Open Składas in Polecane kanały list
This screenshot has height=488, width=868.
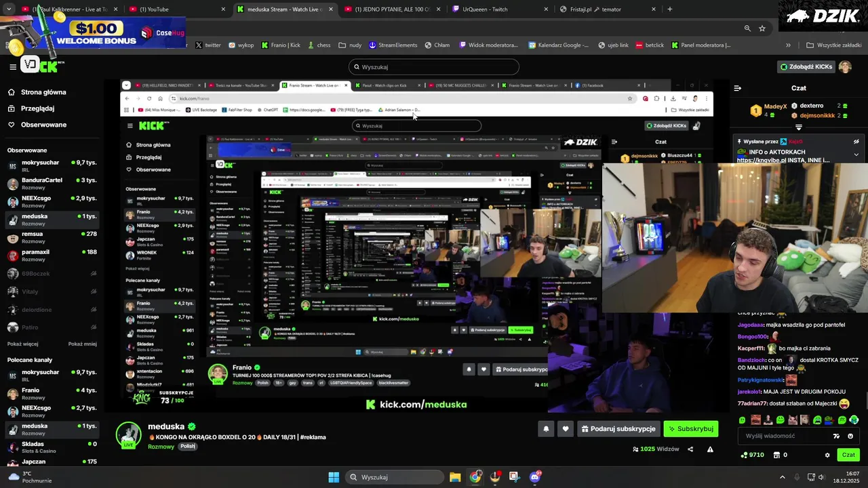click(x=52, y=447)
